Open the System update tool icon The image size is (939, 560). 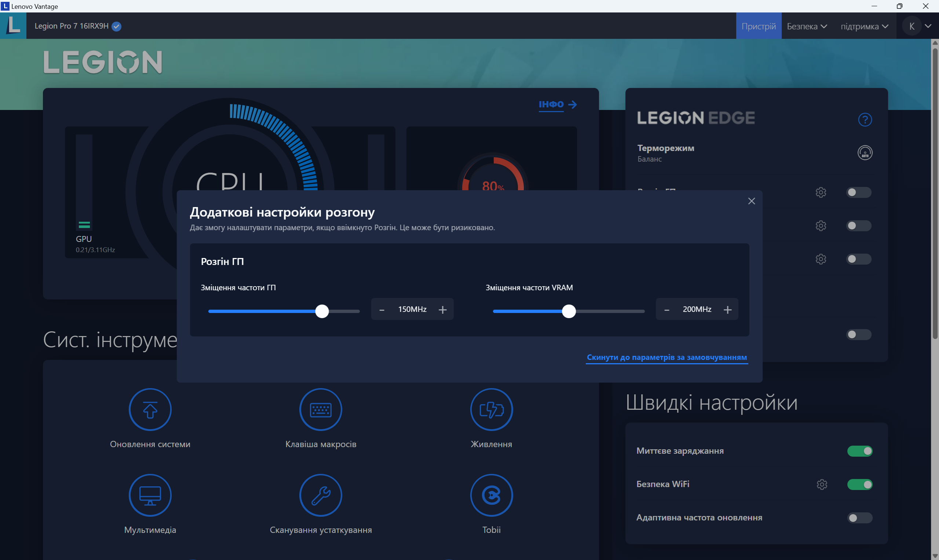[150, 409]
